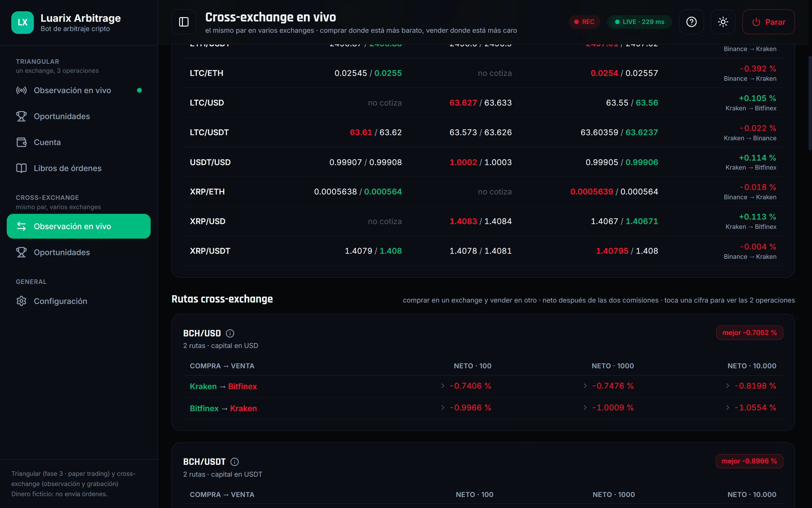Click the Configuración gear icon
This screenshot has height=508, width=812.
[x=21, y=301]
